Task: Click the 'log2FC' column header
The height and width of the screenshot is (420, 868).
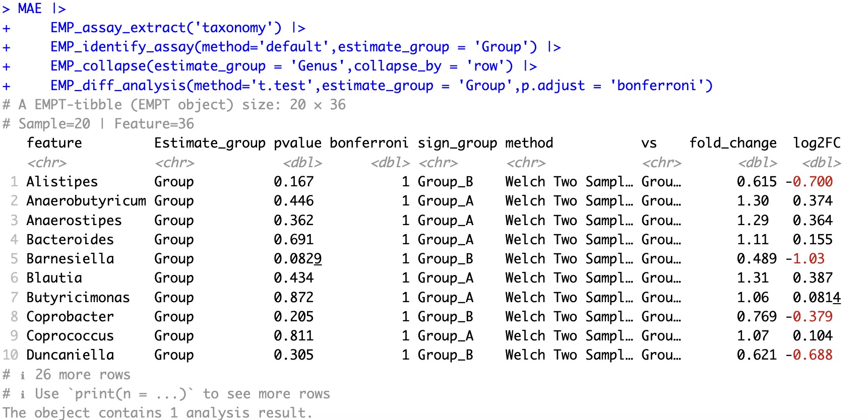Action: pyautogui.click(x=817, y=143)
